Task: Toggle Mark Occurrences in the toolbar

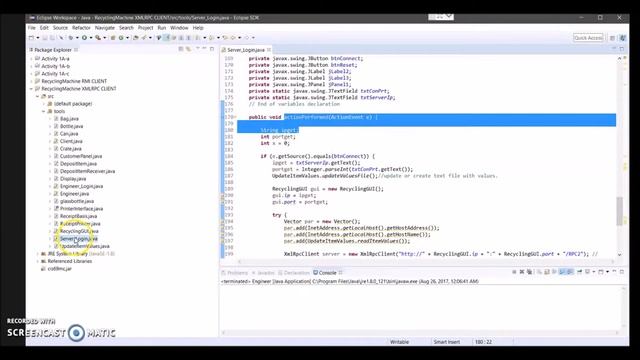Action: [x=166, y=38]
